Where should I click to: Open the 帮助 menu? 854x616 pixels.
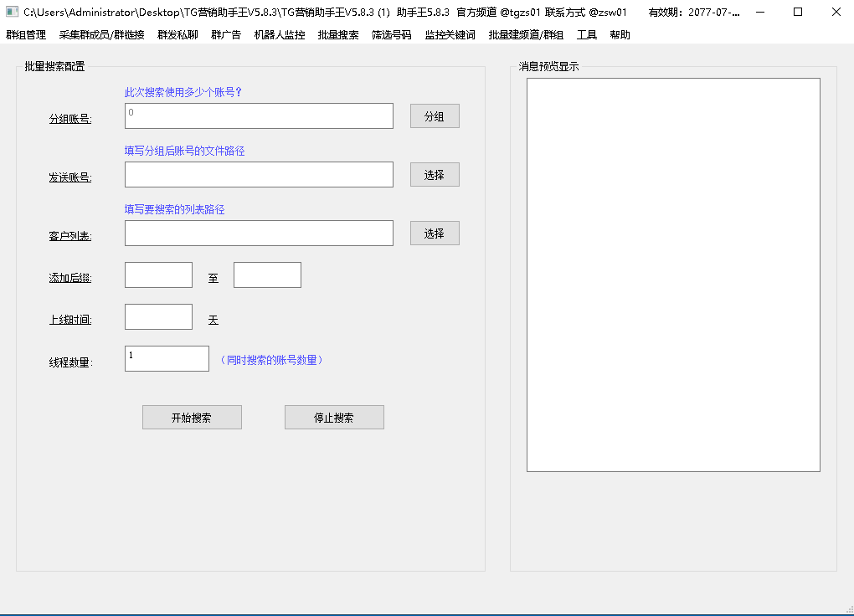pyautogui.click(x=620, y=35)
